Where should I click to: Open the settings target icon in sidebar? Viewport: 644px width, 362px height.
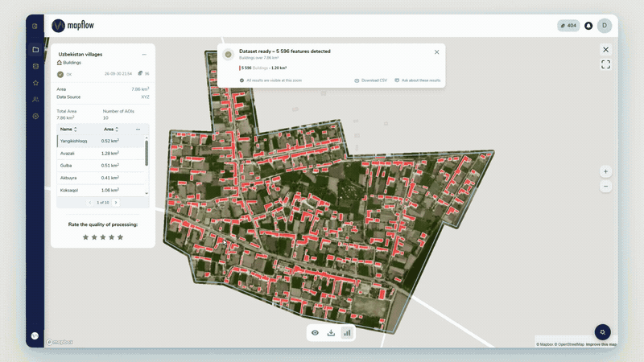(35, 116)
